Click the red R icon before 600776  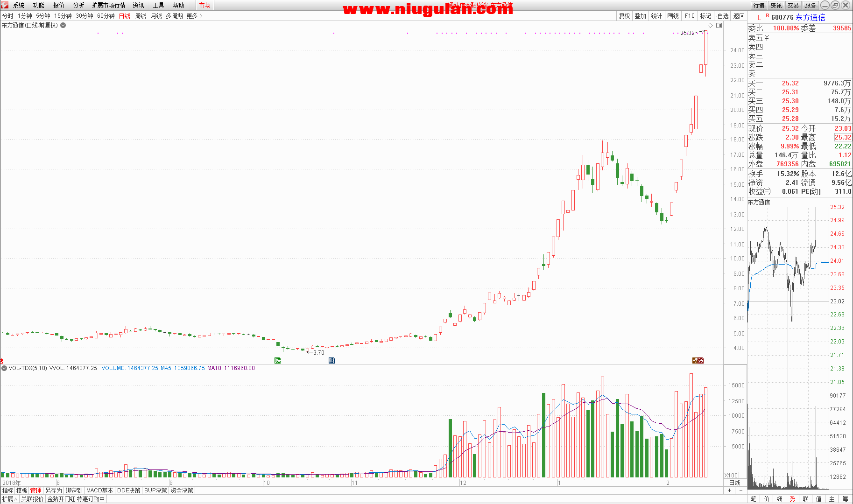(x=768, y=16)
